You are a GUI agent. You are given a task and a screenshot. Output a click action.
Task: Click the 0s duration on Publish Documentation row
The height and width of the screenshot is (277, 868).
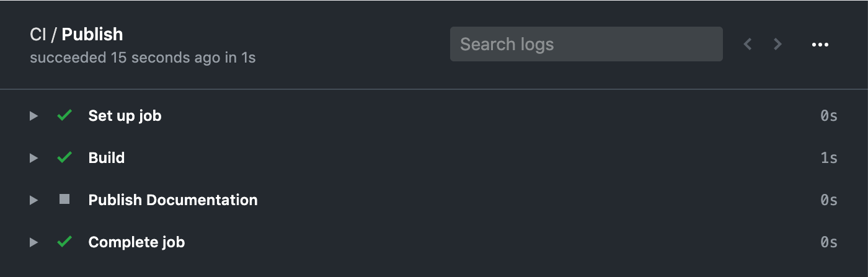829,200
